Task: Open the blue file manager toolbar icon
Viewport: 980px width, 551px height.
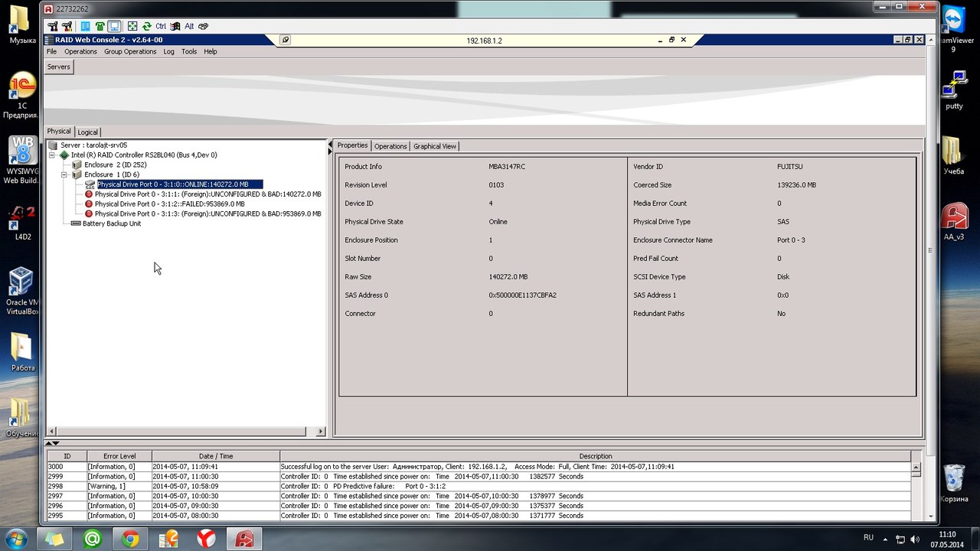Action: (85, 26)
